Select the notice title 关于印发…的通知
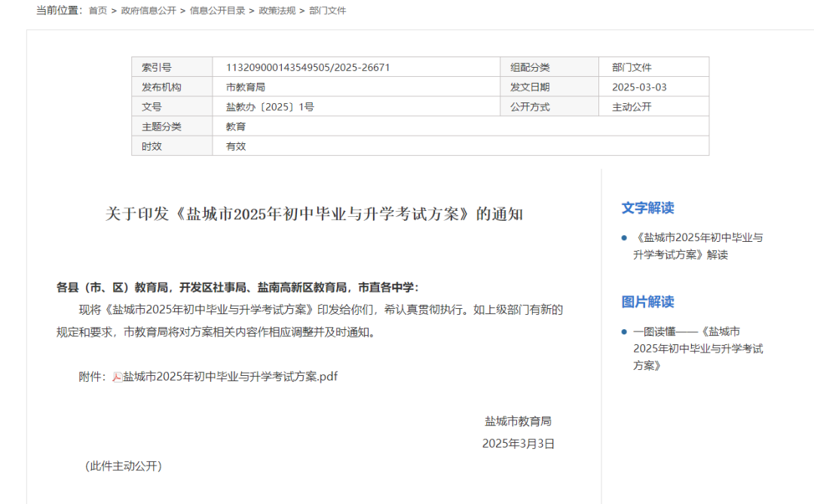This screenshot has height=504, width=814. pos(314,214)
